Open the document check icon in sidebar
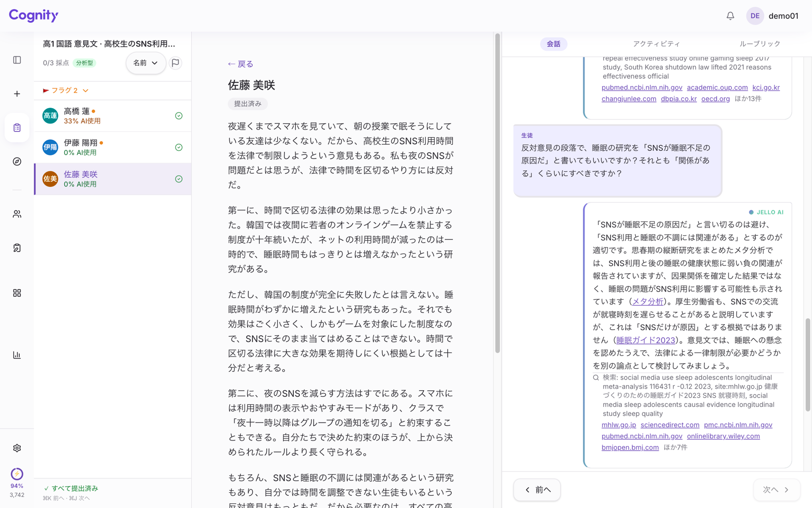 coord(17,248)
